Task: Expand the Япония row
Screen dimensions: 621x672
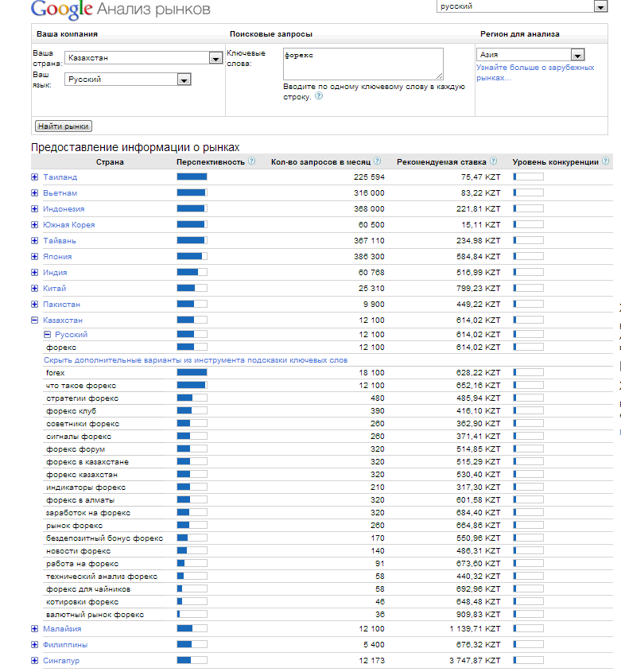Action: click(x=35, y=256)
